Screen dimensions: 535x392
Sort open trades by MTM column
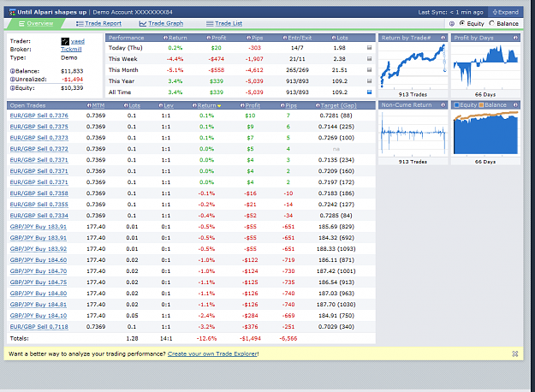tap(98, 106)
